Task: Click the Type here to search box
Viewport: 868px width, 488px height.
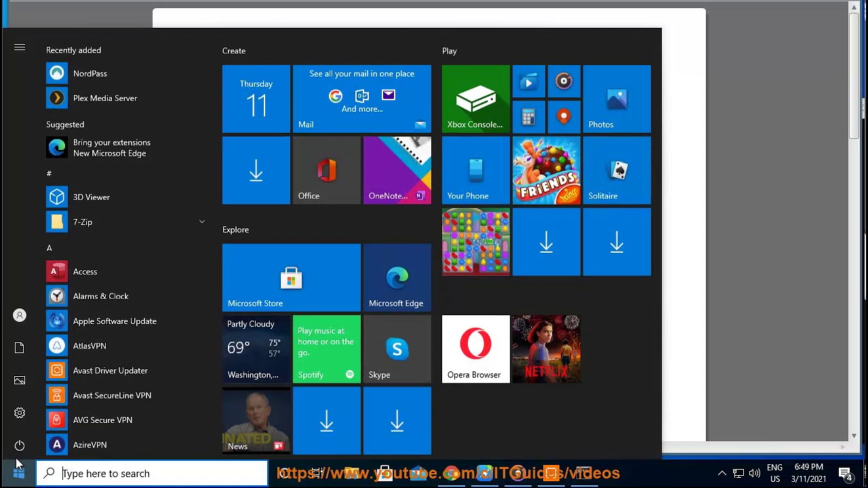Action: click(x=152, y=473)
